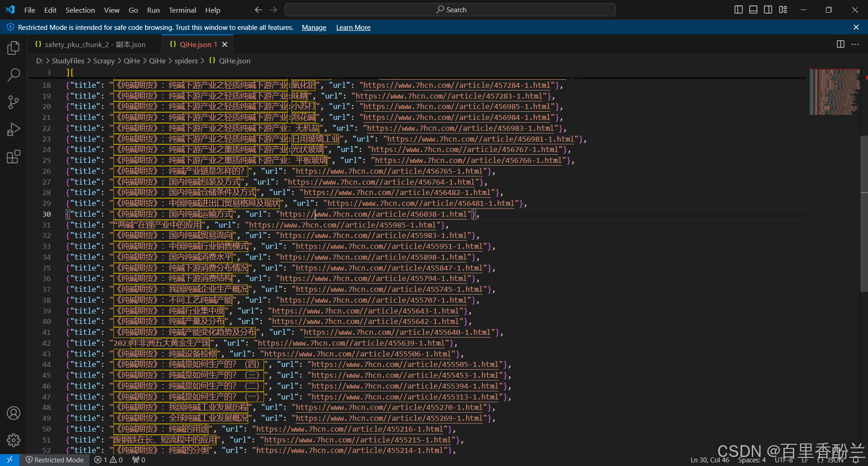Click the Search command center box

click(x=450, y=10)
